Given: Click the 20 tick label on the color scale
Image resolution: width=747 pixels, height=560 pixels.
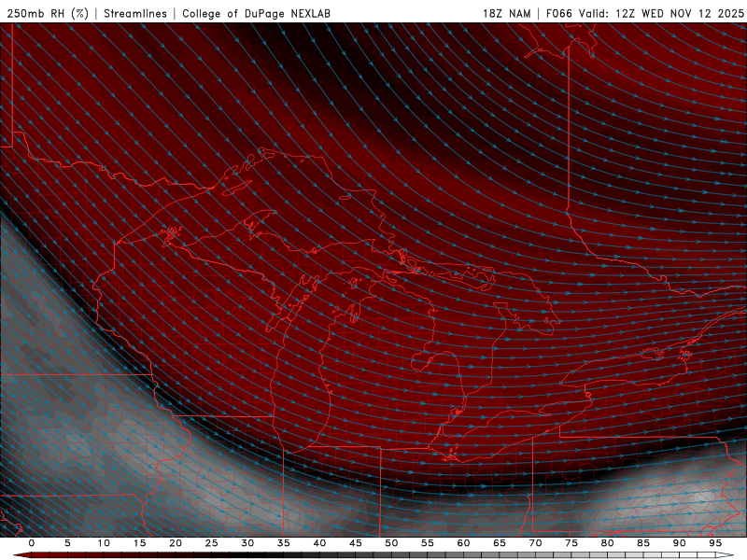Looking at the screenshot, I should (176, 543).
